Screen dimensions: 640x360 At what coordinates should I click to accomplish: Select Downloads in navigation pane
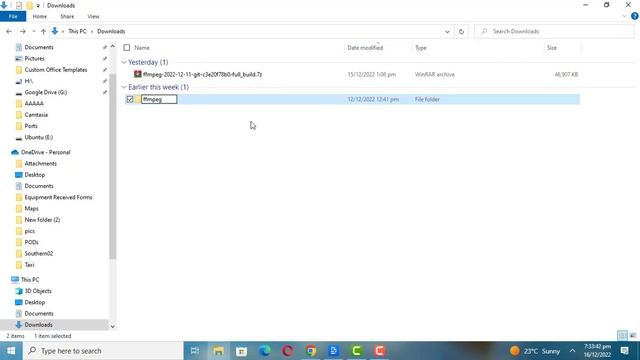pos(38,325)
